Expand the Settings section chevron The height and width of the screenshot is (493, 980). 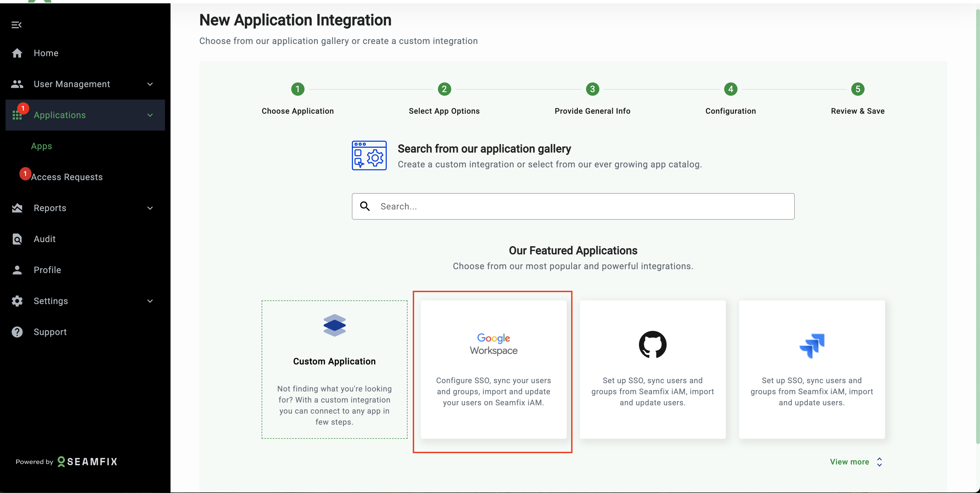click(x=150, y=301)
